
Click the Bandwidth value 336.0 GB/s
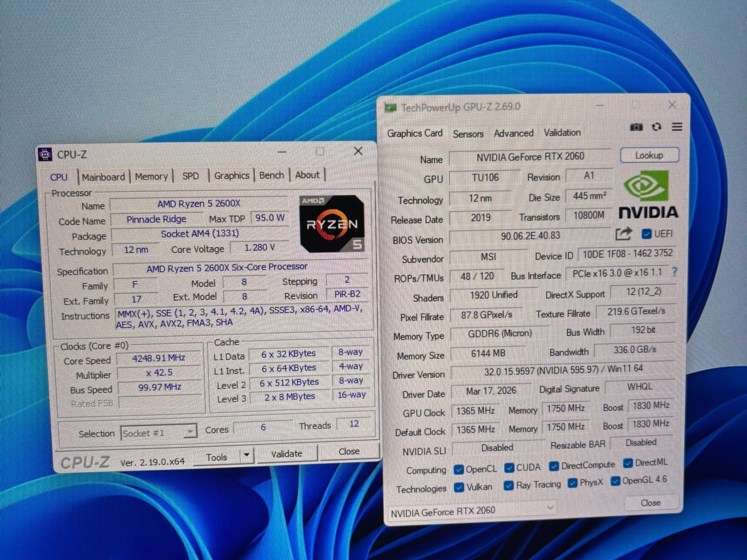635,350
